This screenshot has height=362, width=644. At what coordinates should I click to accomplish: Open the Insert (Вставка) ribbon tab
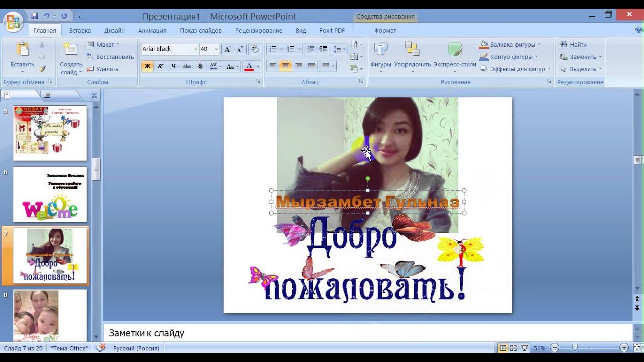(80, 31)
